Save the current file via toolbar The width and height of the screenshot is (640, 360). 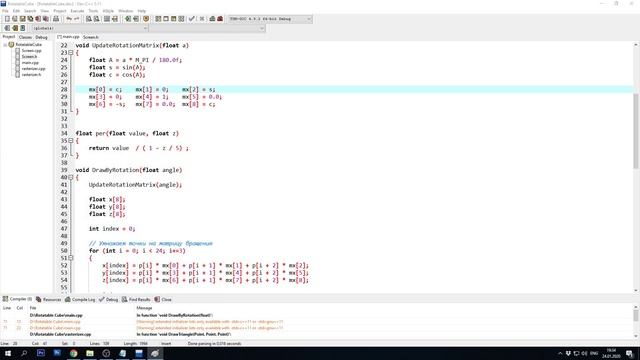[x=22, y=19]
